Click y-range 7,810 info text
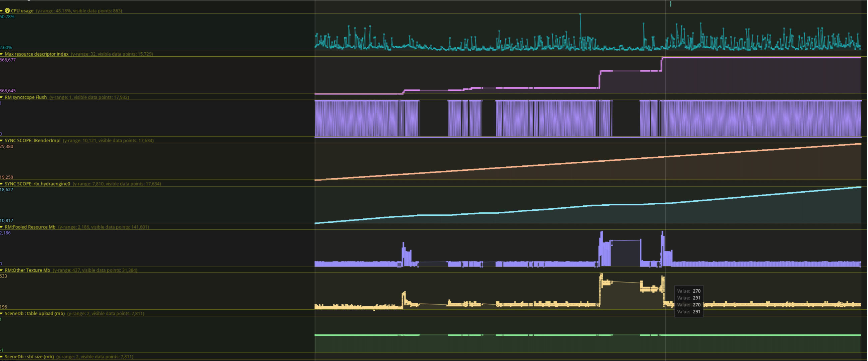868x361 pixels. tap(117, 184)
